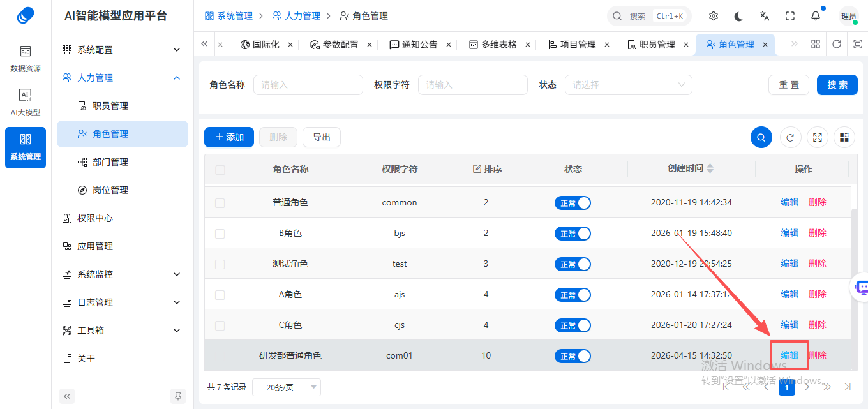This screenshot has height=409, width=868.
Task: Click blue round search toggle icon
Action: pos(761,137)
